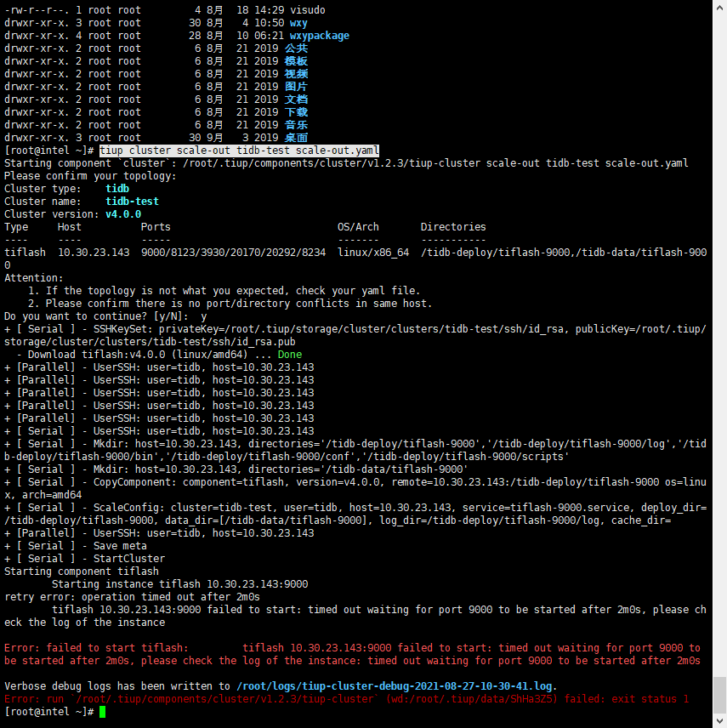Click the highlighted tiup cluster scale-out command
Image resolution: width=727 pixels, height=728 pixels.
[239, 151]
